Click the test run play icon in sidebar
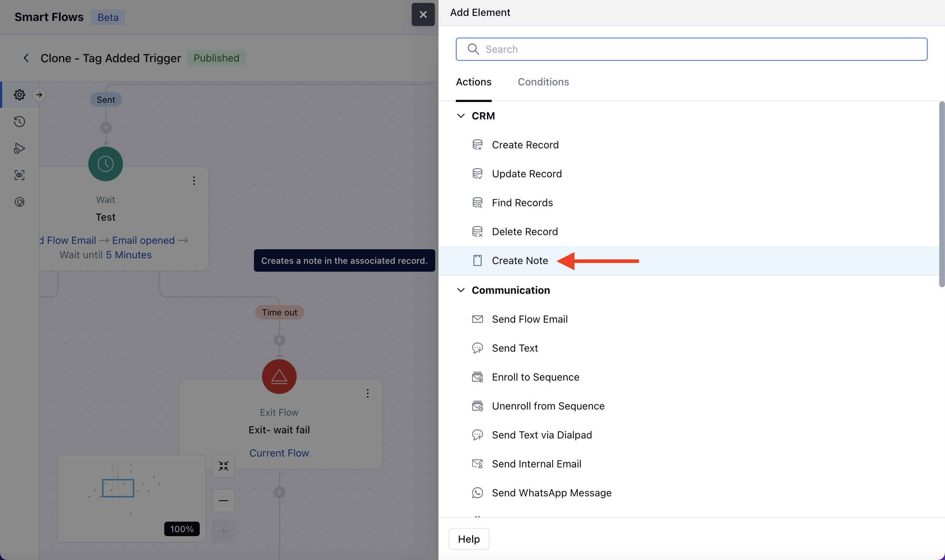Viewport: 945px width, 560px height. click(x=20, y=148)
